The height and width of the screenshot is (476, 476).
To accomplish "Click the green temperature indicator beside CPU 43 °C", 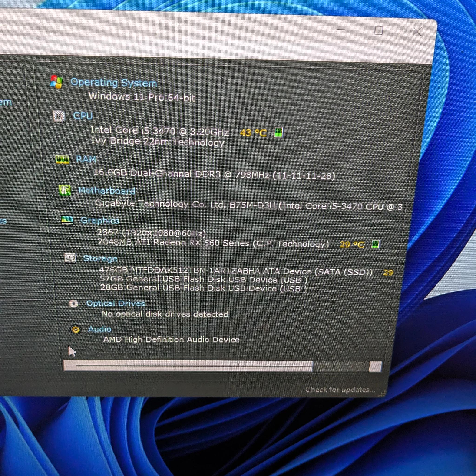I will pos(279,132).
